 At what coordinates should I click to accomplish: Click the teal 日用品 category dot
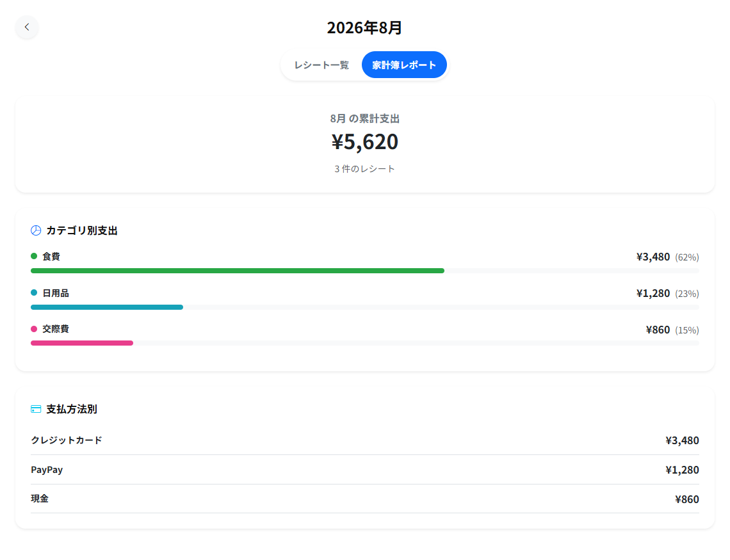click(34, 292)
